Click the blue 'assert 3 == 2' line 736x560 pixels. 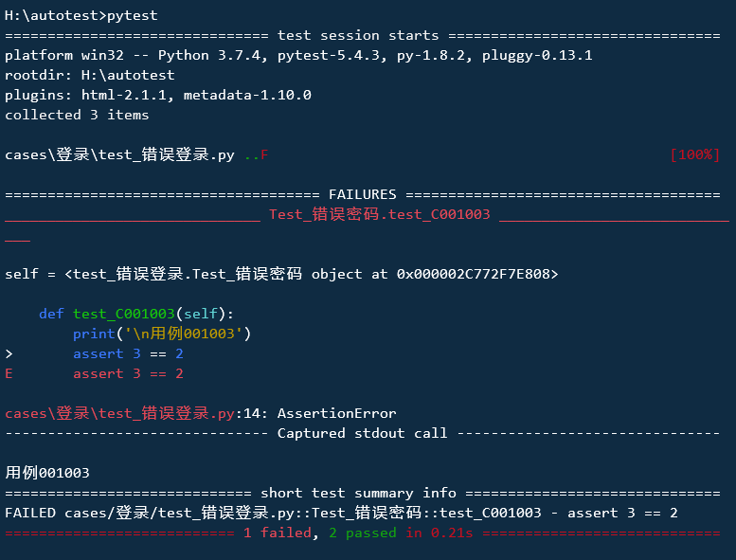point(128,353)
